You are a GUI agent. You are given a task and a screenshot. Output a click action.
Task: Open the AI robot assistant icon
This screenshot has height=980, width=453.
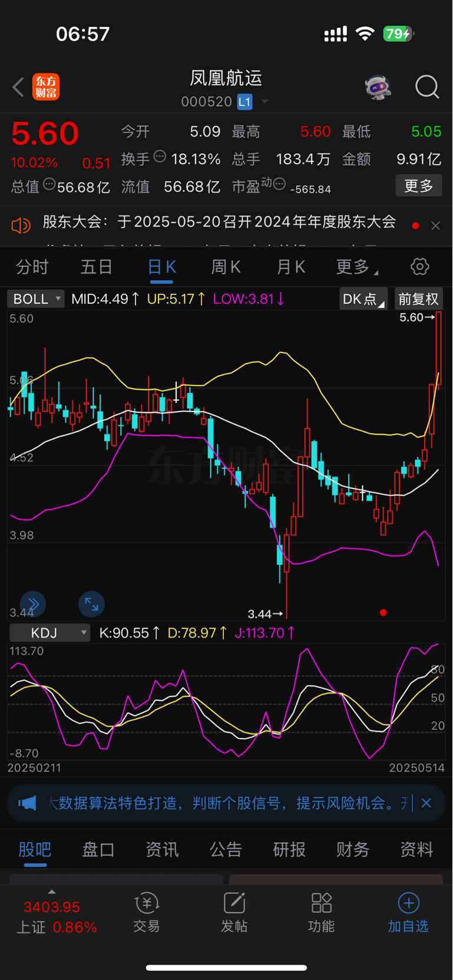point(378,87)
